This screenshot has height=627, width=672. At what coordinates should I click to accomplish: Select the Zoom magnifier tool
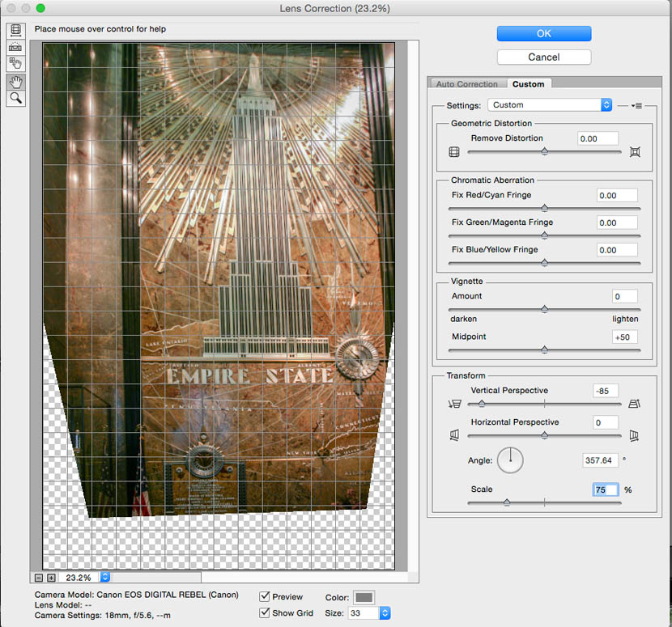(x=16, y=98)
